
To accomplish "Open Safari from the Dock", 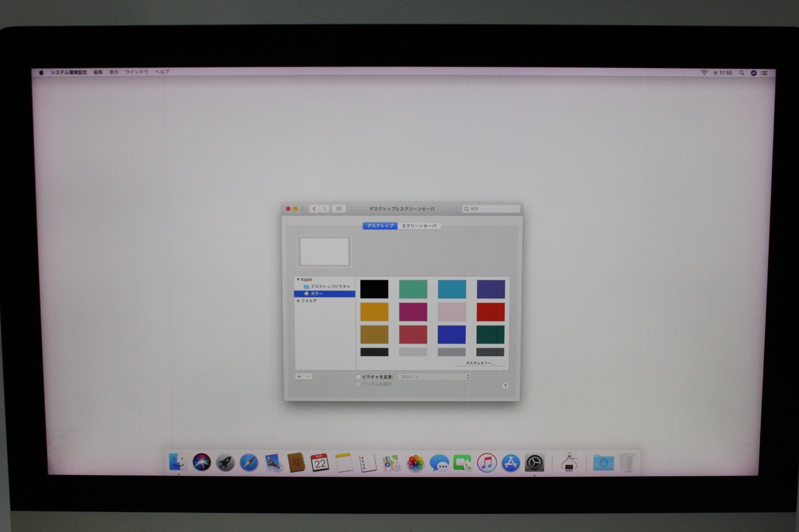I will pyautogui.click(x=249, y=463).
